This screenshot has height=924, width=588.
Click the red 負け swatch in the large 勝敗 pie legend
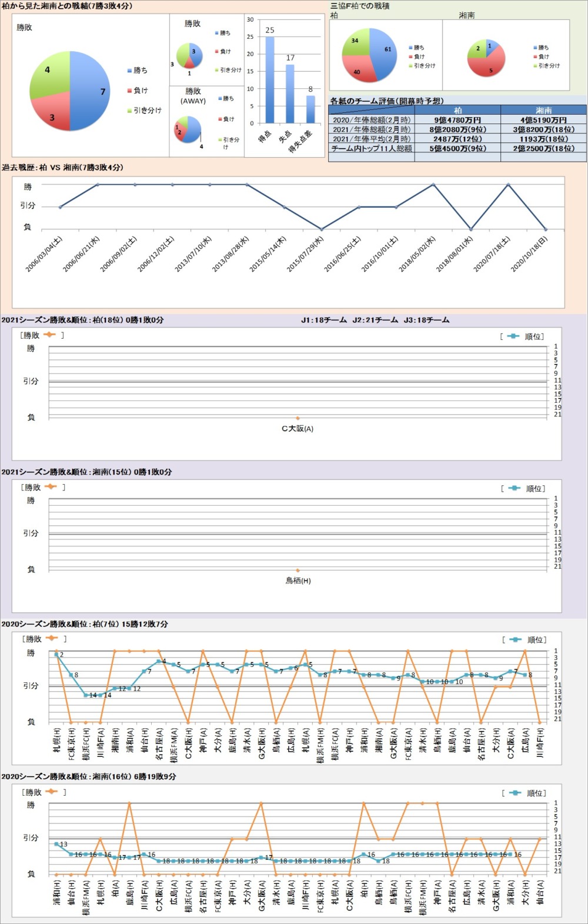[129, 91]
